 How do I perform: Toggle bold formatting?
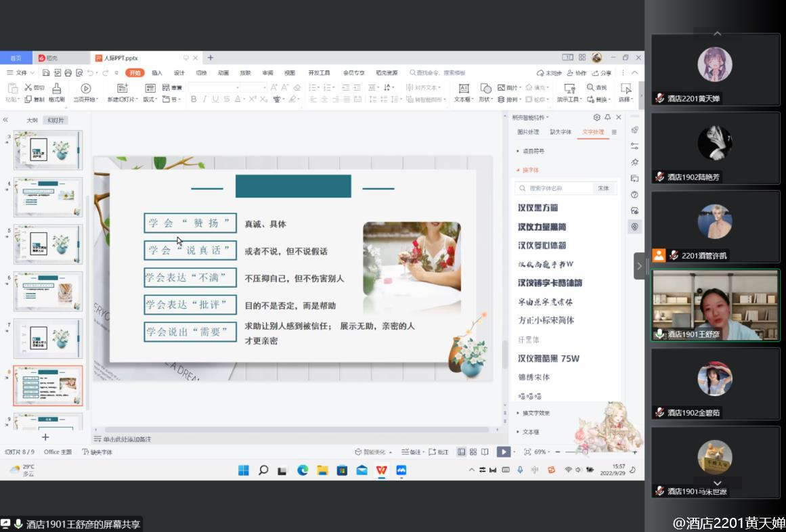coord(194,99)
